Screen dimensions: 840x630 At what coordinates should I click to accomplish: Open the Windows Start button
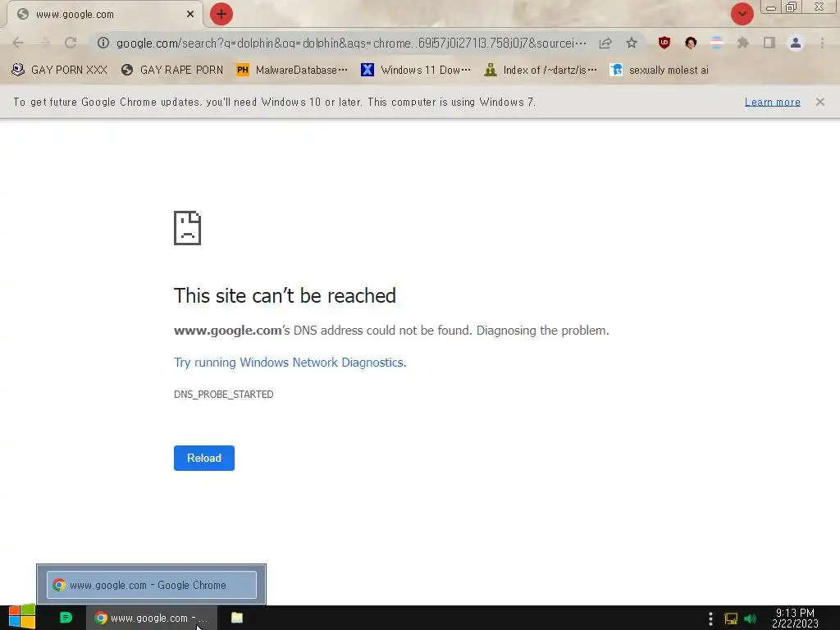pos(22,618)
